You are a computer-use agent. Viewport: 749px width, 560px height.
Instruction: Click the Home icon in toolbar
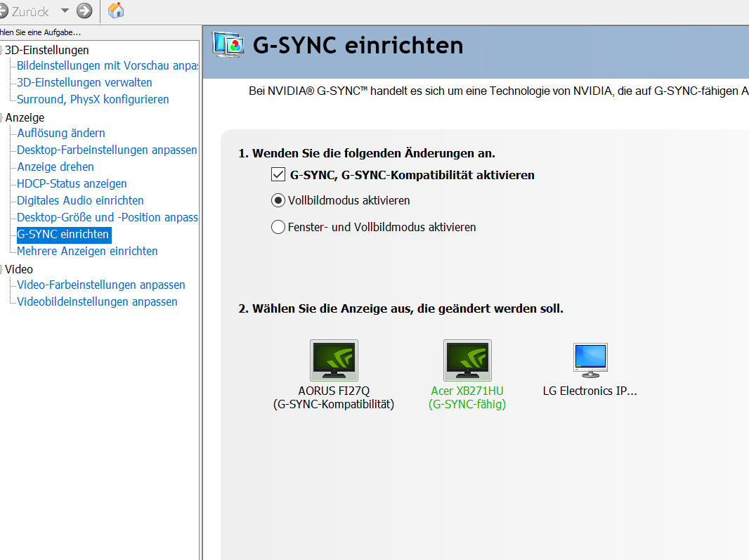coord(116,11)
